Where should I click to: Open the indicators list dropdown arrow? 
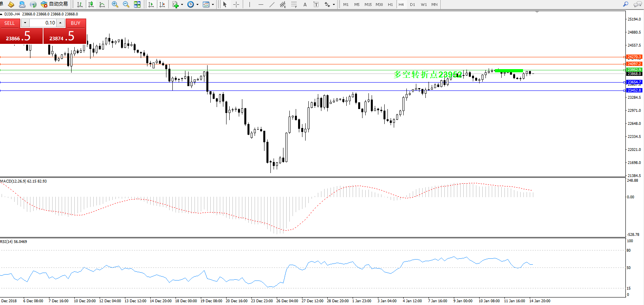point(182,5)
